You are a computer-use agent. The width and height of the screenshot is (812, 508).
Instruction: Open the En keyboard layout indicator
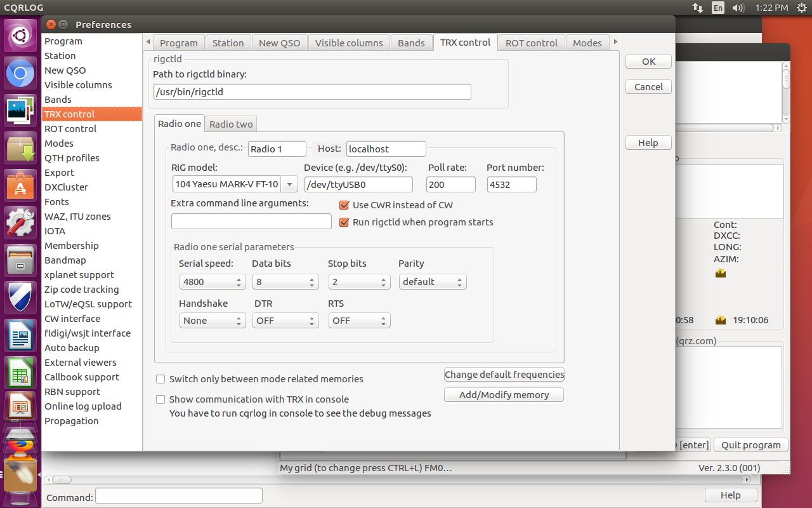pos(717,8)
